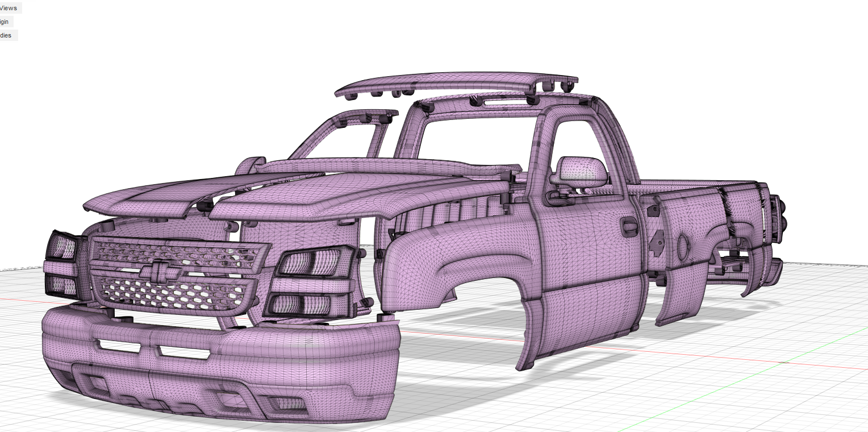The height and width of the screenshot is (432, 868).
Task: Click the driver door handle on the cab
Action: (x=629, y=227)
